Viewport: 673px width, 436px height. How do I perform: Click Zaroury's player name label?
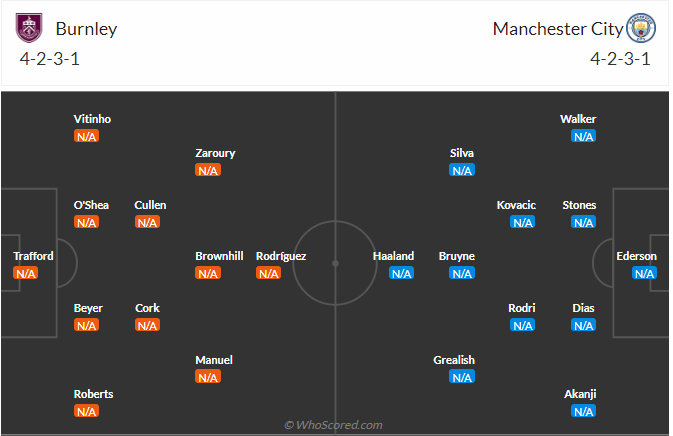point(215,153)
